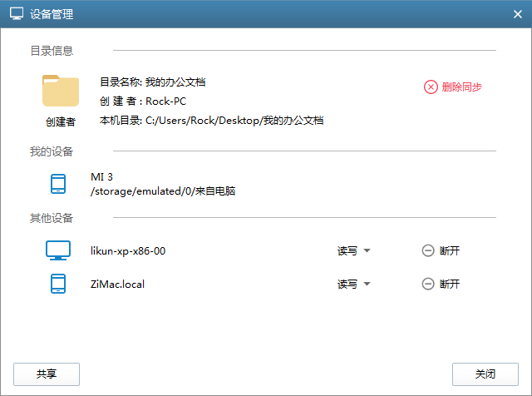The image size is (532, 396).
Task: Open the 读写 permission dropdown for likun-xp-x86-00
Action: pyautogui.click(x=353, y=250)
